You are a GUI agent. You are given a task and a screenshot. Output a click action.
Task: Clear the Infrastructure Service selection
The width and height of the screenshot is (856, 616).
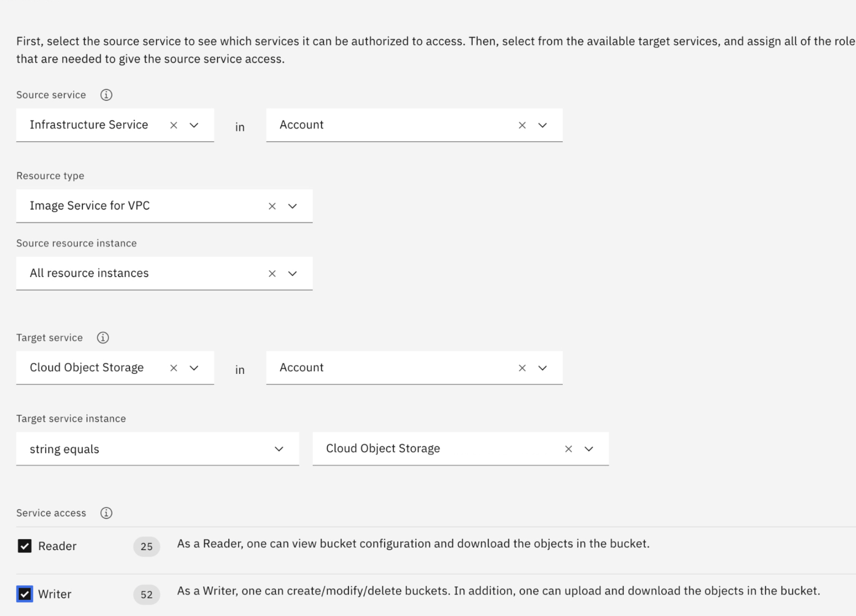tap(174, 125)
